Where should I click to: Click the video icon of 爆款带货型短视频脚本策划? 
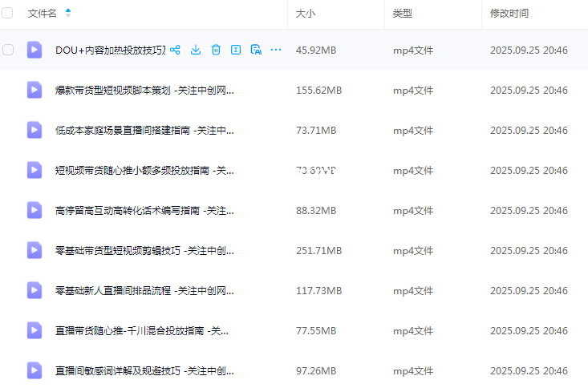coord(34,90)
